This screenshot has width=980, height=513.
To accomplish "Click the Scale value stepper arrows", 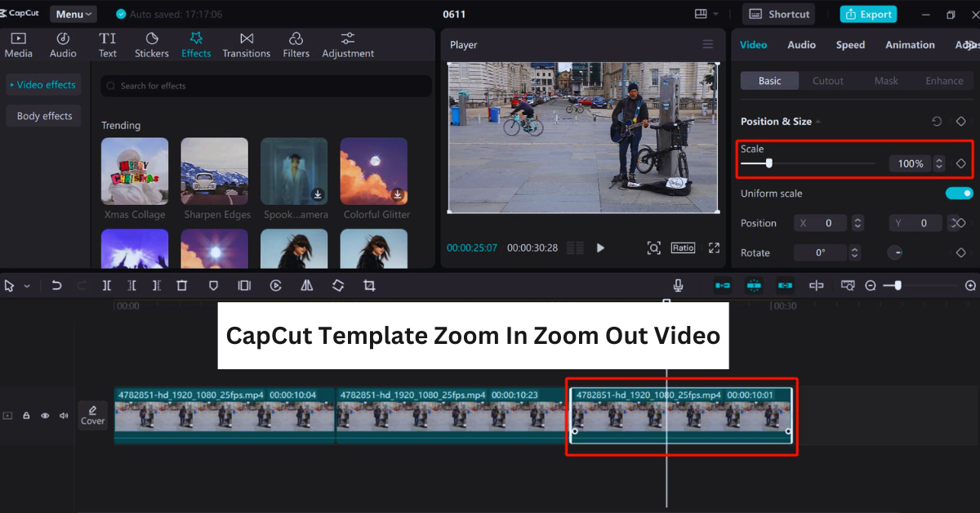I will coord(939,163).
